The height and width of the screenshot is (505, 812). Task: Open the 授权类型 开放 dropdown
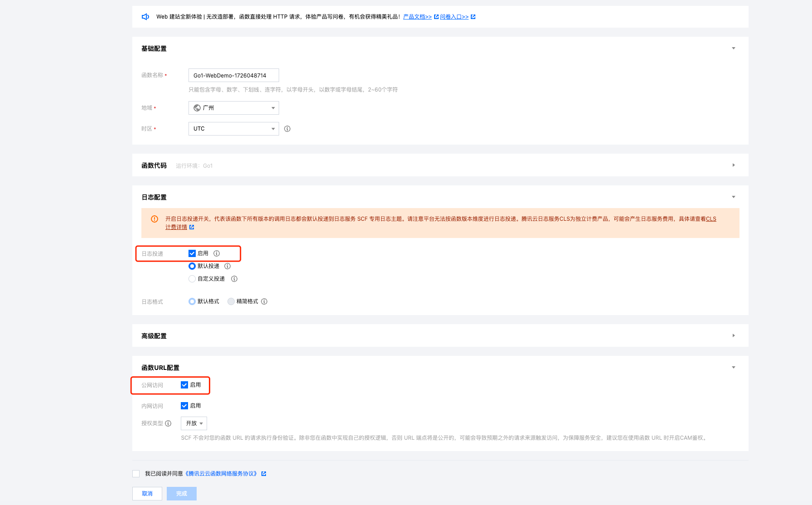[x=194, y=423]
